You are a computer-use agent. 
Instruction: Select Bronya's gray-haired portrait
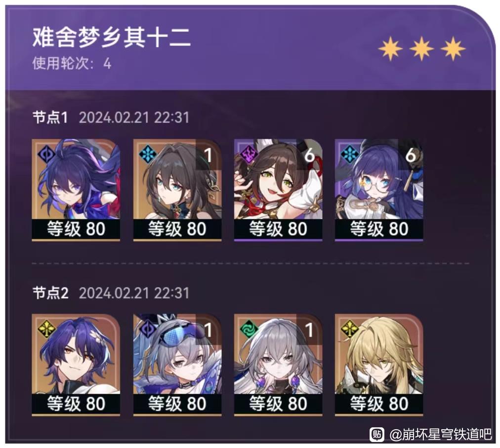coord(278,365)
